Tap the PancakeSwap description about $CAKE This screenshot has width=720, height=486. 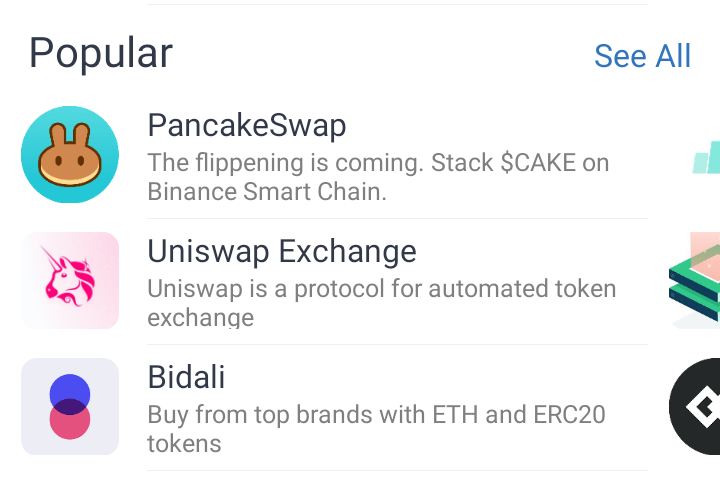(x=378, y=177)
